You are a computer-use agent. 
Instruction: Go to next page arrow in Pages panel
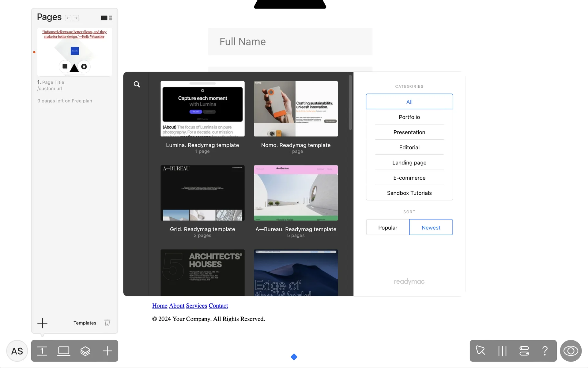pyautogui.click(x=76, y=18)
